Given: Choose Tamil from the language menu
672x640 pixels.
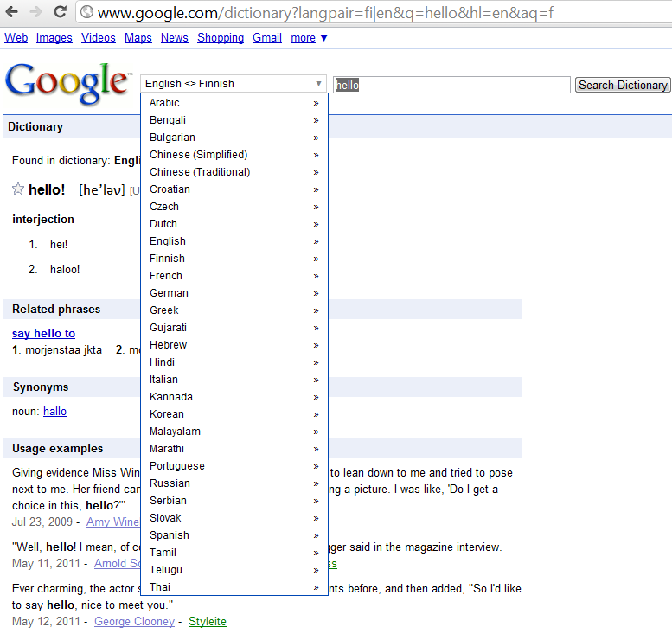Looking at the screenshot, I should point(234,553).
